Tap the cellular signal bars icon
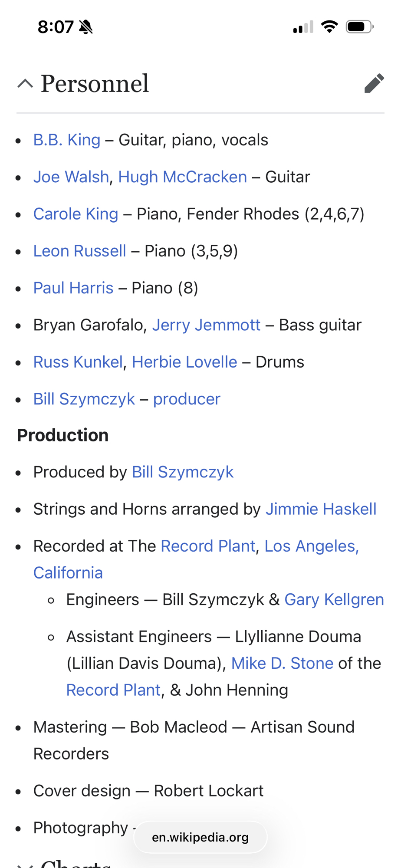The width and height of the screenshot is (401, 868). (x=303, y=27)
